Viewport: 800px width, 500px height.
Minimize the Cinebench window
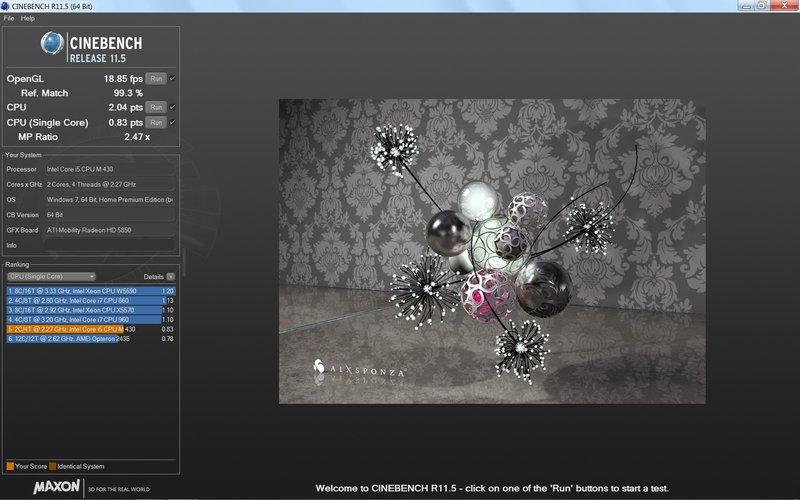[745, 5]
